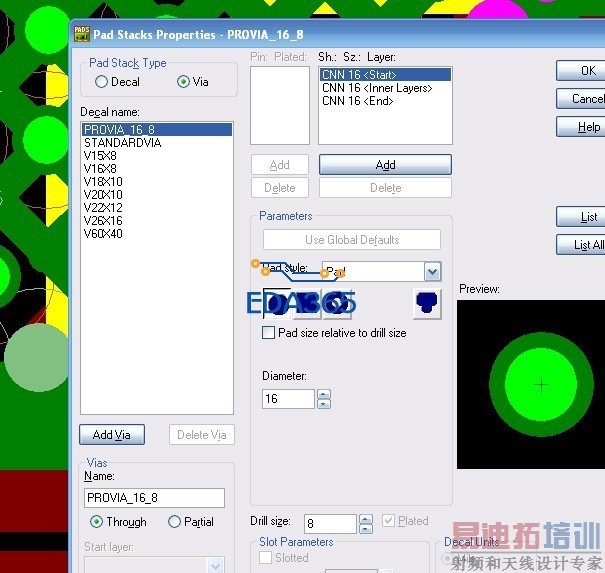The height and width of the screenshot is (573, 605).
Task: Click the Add Via button
Action: [x=112, y=435]
